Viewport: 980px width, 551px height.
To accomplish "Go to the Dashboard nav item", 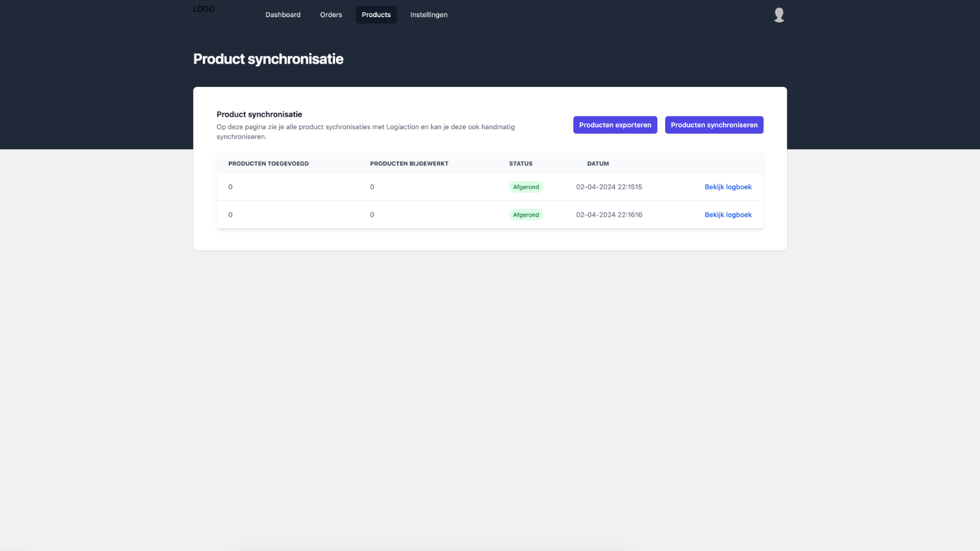I will point(283,15).
